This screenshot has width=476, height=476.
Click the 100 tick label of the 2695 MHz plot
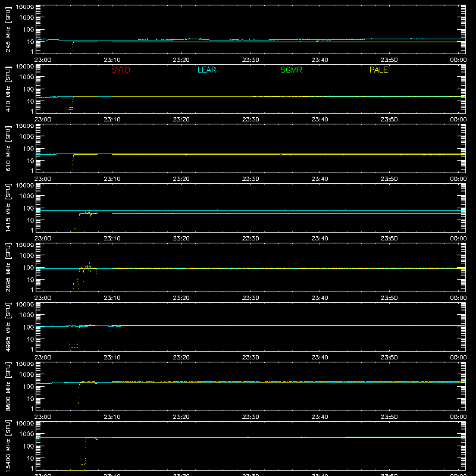tap(29, 267)
